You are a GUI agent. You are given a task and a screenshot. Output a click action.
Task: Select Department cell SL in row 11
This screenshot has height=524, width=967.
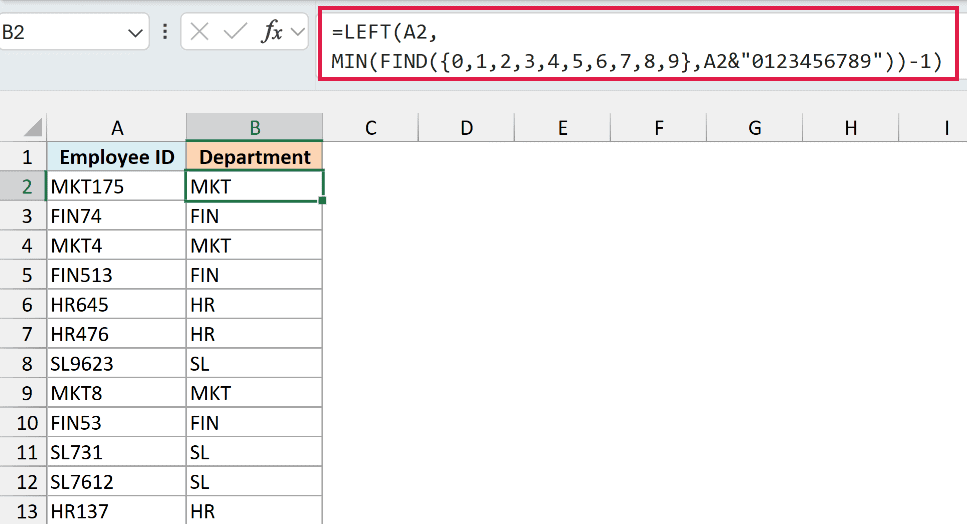coord(255,452)
